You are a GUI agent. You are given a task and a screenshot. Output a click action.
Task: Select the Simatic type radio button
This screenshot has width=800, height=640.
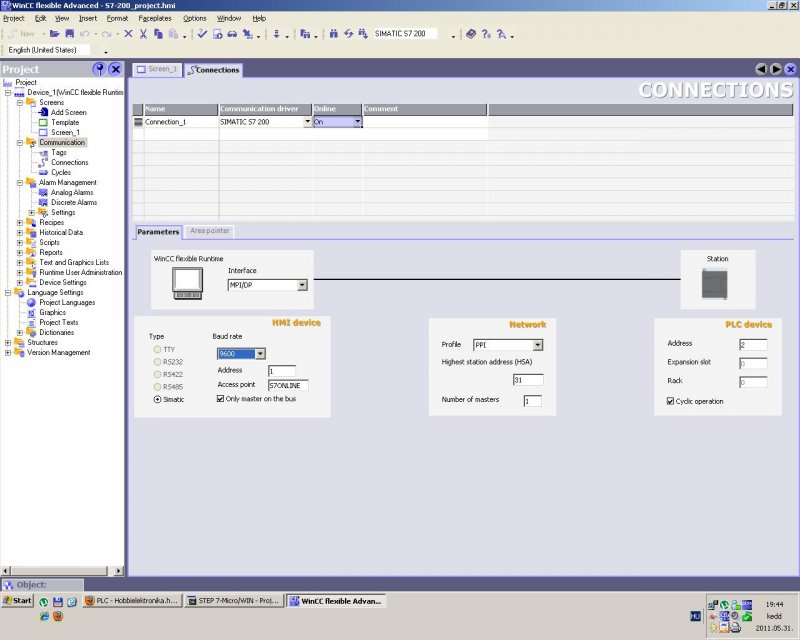click(x=157, y=400)
